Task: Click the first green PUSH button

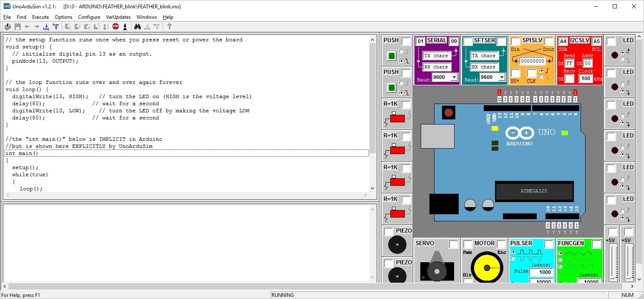Action: coord(391,56)
